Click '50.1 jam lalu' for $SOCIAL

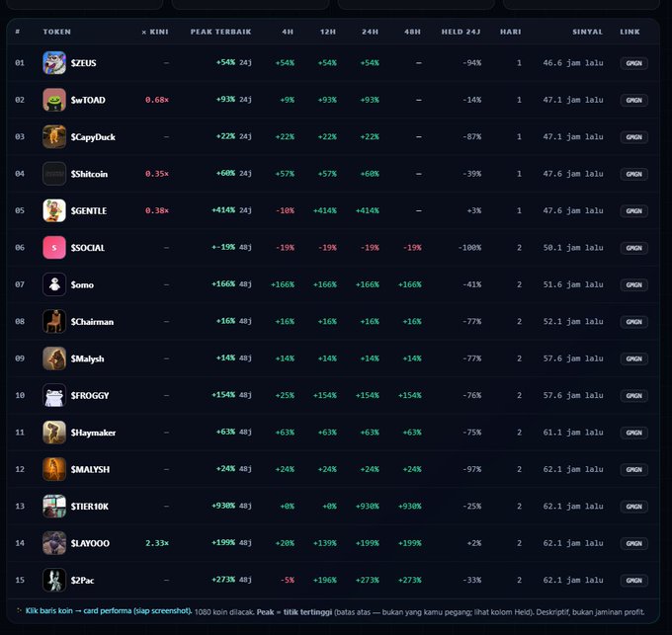coord(573,248)
